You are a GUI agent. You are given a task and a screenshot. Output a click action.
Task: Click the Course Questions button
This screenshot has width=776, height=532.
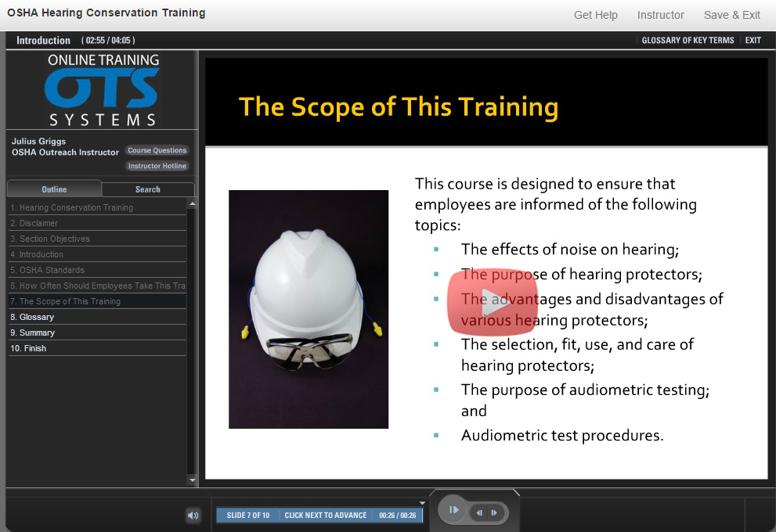click(157, 150)
